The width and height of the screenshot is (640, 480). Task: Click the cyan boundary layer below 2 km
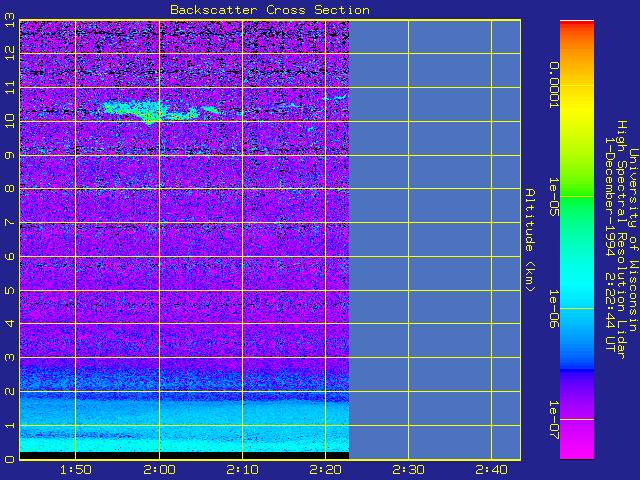coord(184,424)
